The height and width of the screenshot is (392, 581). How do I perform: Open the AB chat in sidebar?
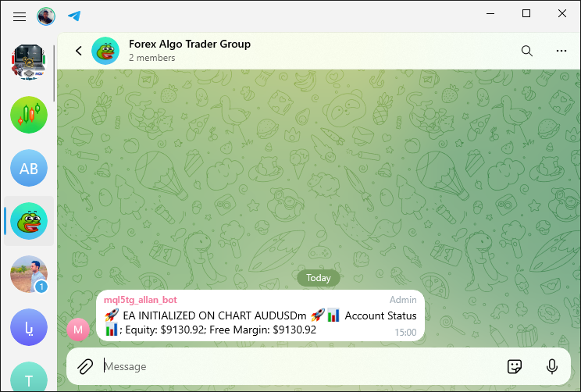29,168
